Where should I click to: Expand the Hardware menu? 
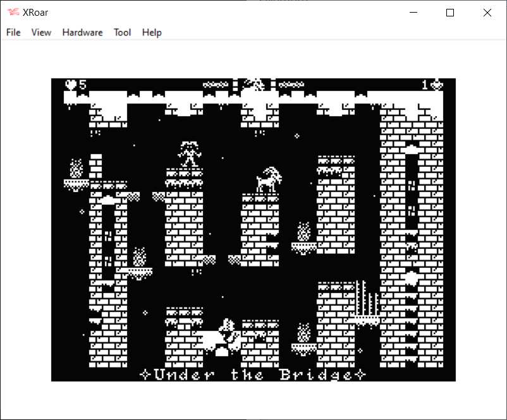pyautogui.click(x=82, y=32)
